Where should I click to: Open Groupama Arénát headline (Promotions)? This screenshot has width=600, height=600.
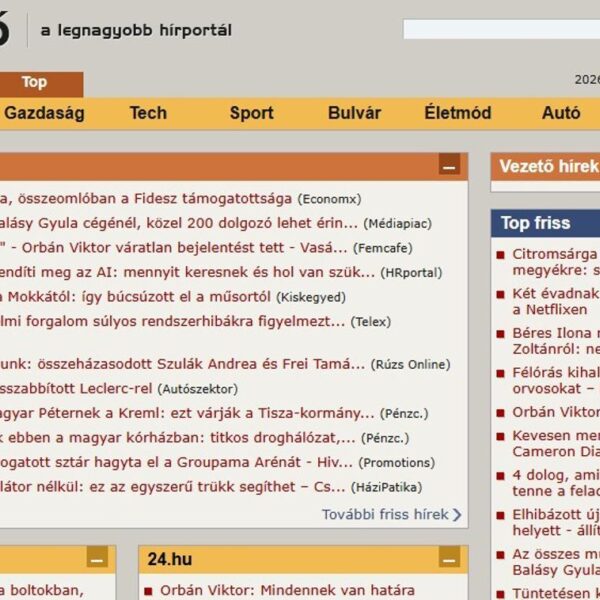pyautogui.click(x=176, y=462)
